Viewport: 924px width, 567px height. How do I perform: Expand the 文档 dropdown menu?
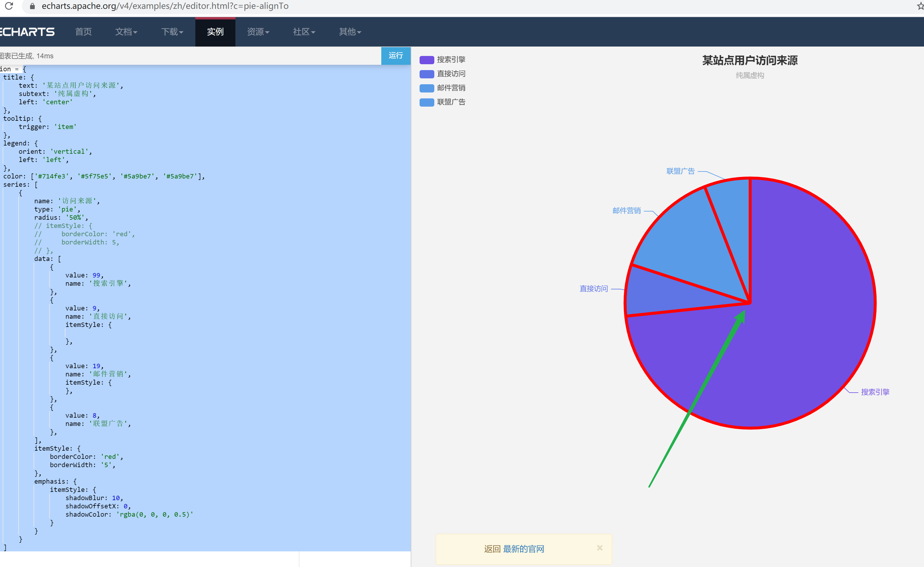point(126,32)
